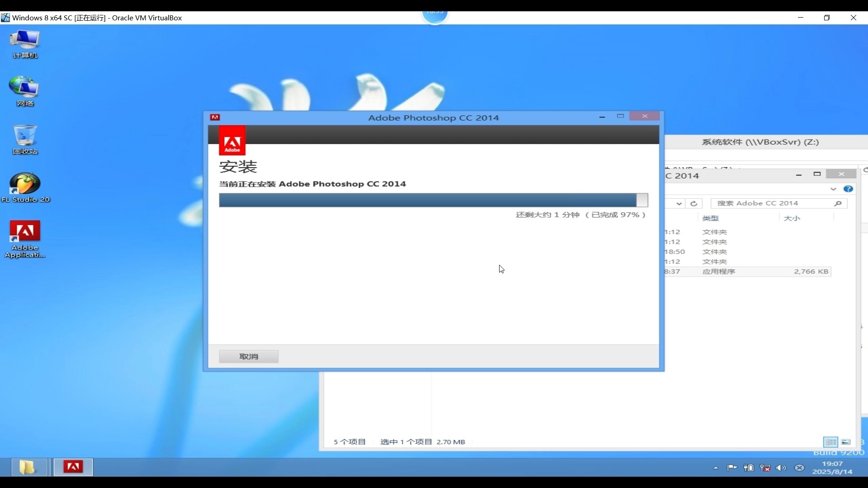
Task: Open the 回收站 recycle bin icon
Action: click(25, 140)
